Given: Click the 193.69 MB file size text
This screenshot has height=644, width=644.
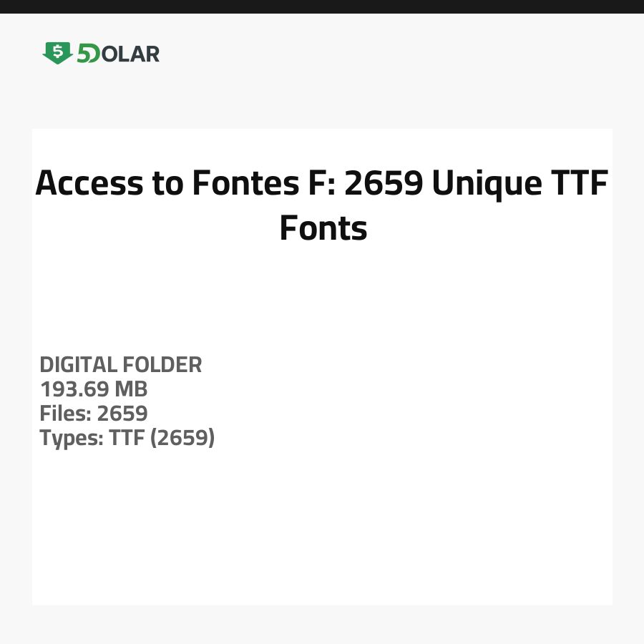Looking at the screenshot, I should pos(94,389).
